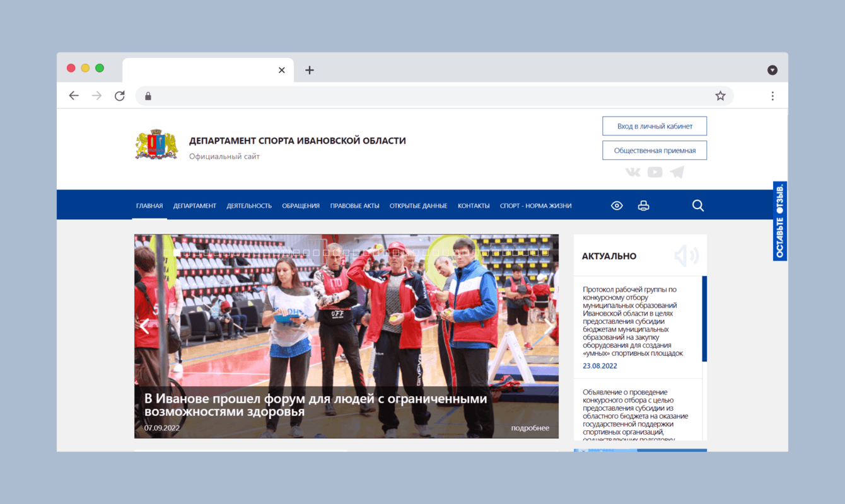Click the speaker icon next to АКТУАЛЬНО
Image resolution: width=845 pixels, height=504 pixels.
(687, 255)
